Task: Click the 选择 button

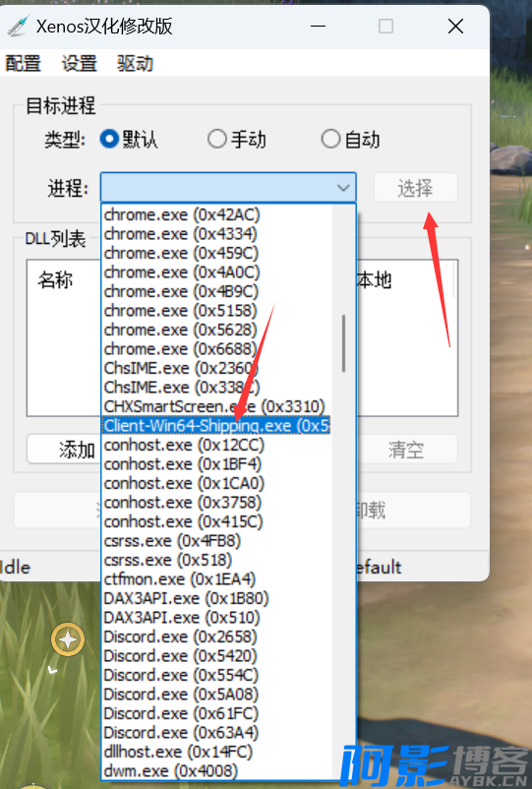Action: 415,188
